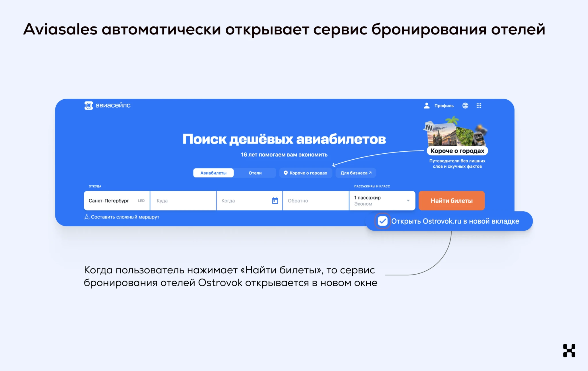Open the apps grid icon
588x371 pixels.
[x=479, y=106]
